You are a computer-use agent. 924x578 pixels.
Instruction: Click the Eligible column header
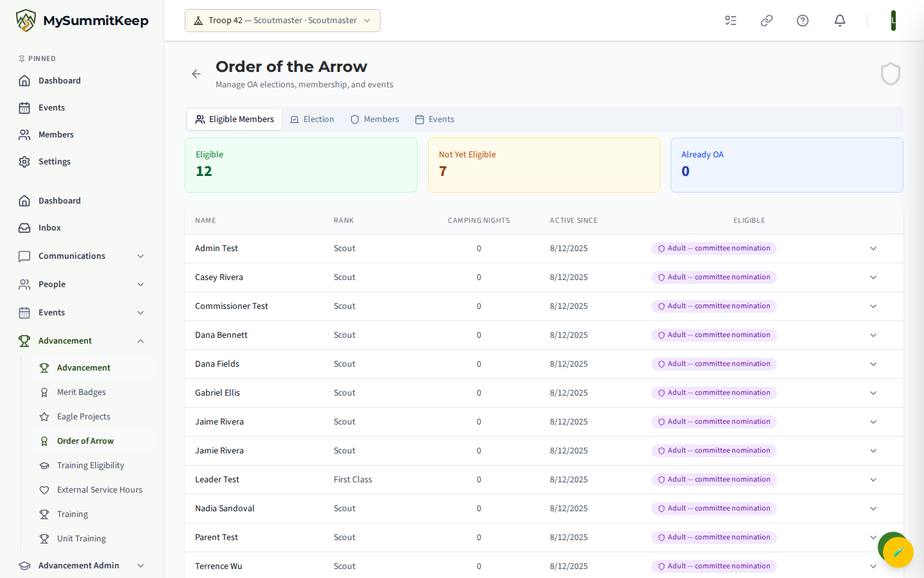[749, 220]
